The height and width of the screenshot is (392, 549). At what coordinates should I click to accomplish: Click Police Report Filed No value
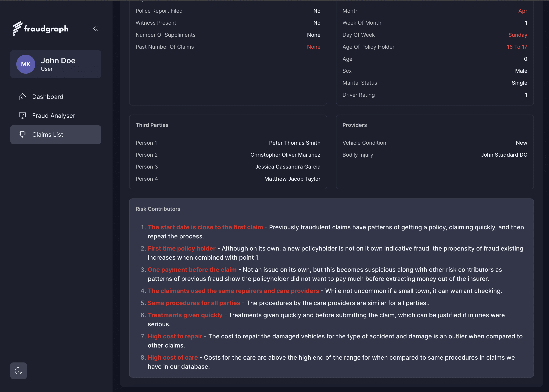(x=317, y=11)
